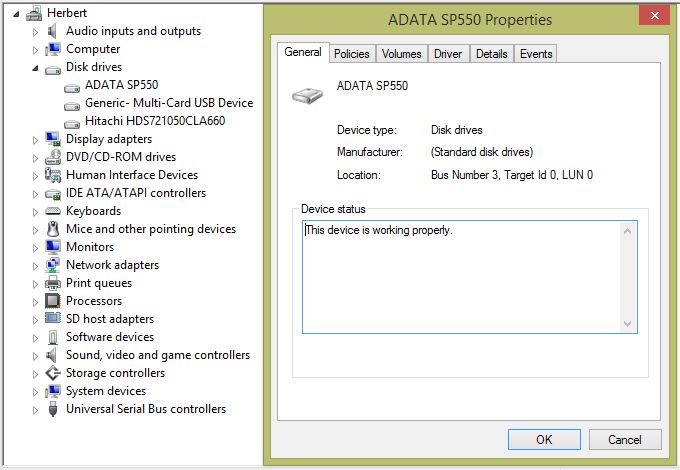Screen dimensions: 680x470
Task: Expand Universal Serial Bus controllers node arrow
Action: pos(36,410)
